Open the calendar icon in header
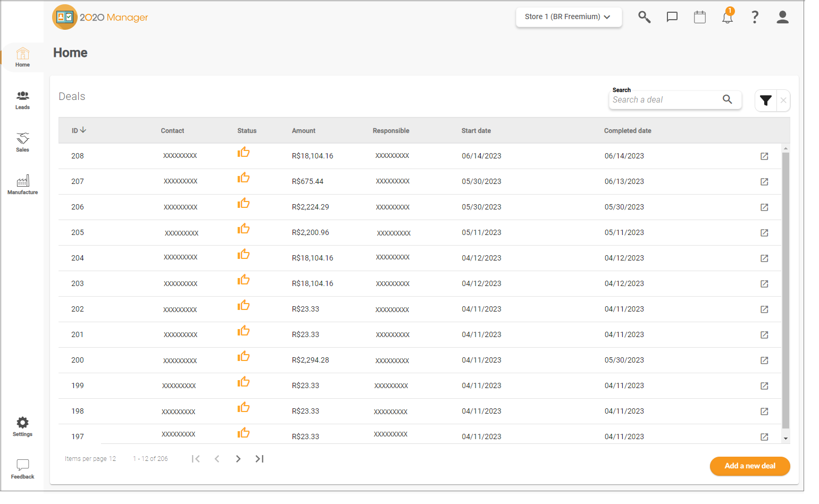This screenshot has width=819, height=504. pos(699,17)
